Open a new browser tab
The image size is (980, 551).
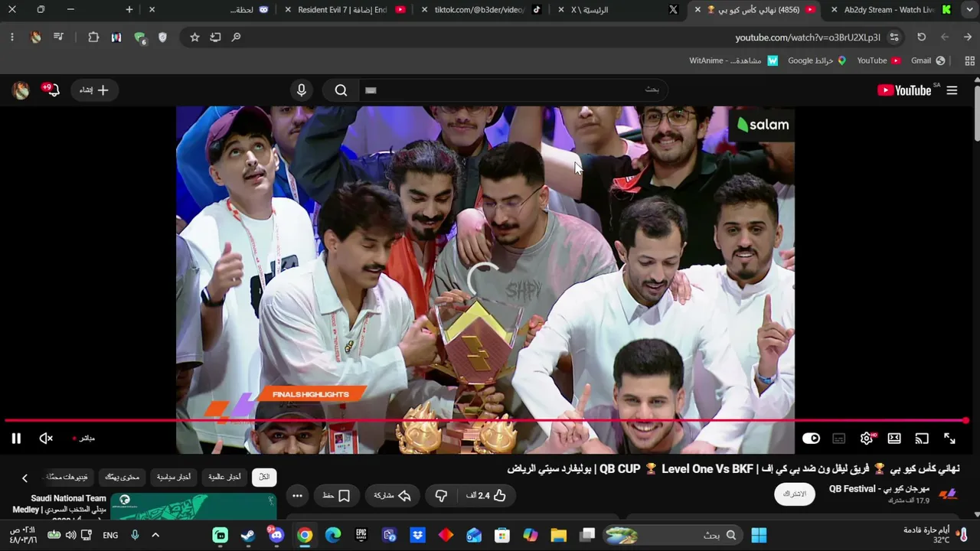click(x=129, y=10)
